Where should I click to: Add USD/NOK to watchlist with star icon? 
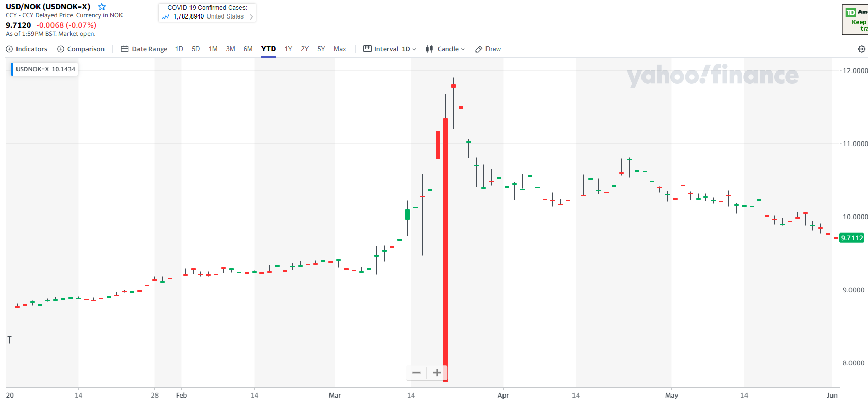[x=102, y=7]
